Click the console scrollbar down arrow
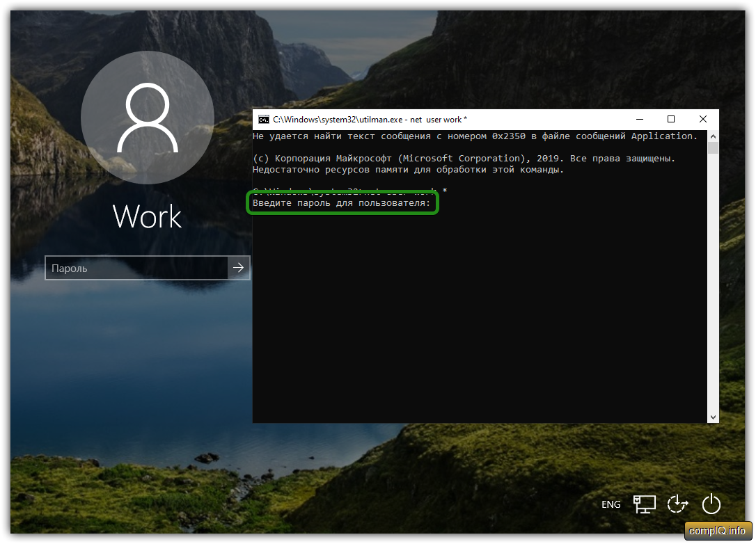The height and width of the screenshot is (544, 756). click(713, 417)
